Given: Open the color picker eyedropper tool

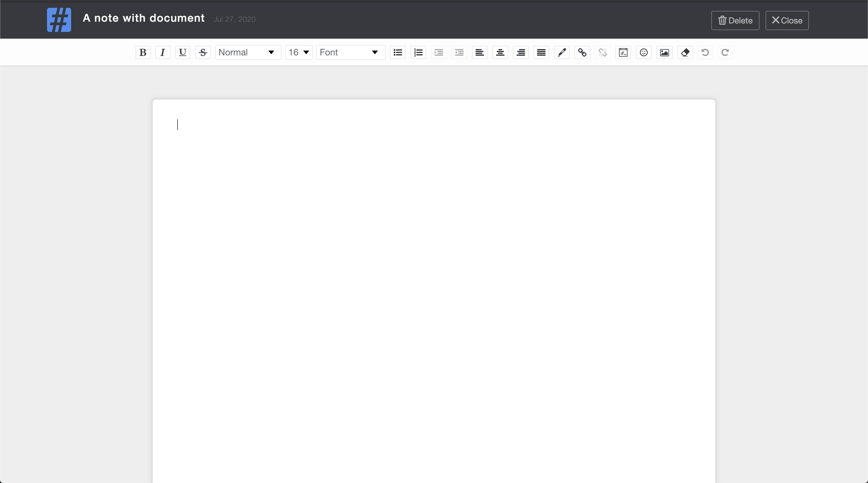Looking at the screenshot, I should coord(562,52).
